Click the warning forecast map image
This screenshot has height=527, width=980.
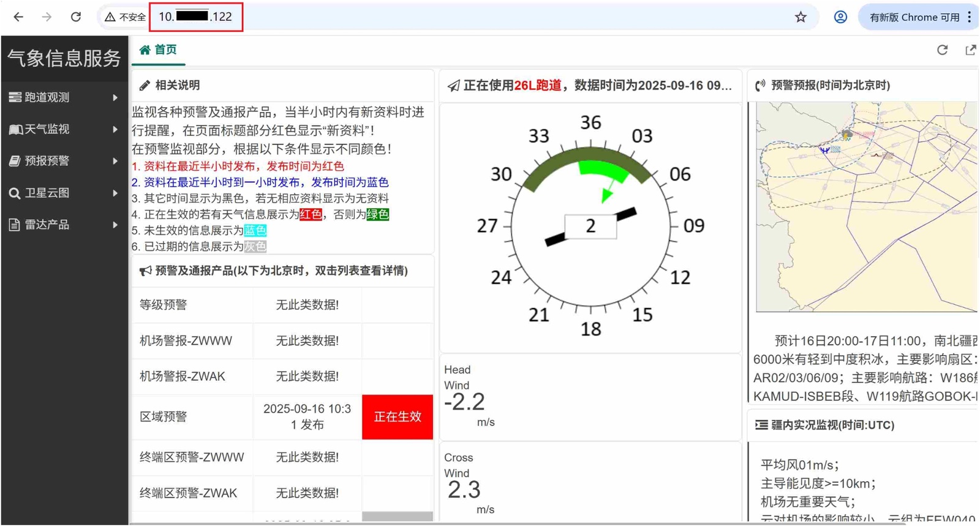coord(865,207)
